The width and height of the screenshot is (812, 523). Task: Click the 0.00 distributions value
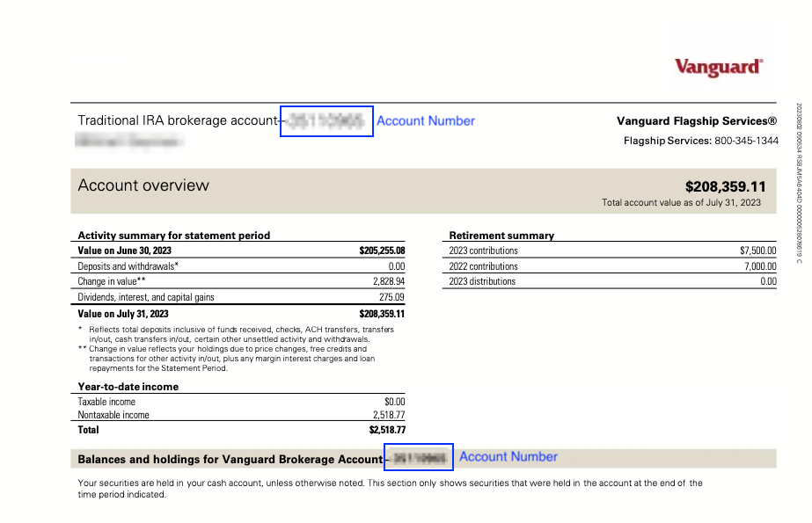coord(769,281)
